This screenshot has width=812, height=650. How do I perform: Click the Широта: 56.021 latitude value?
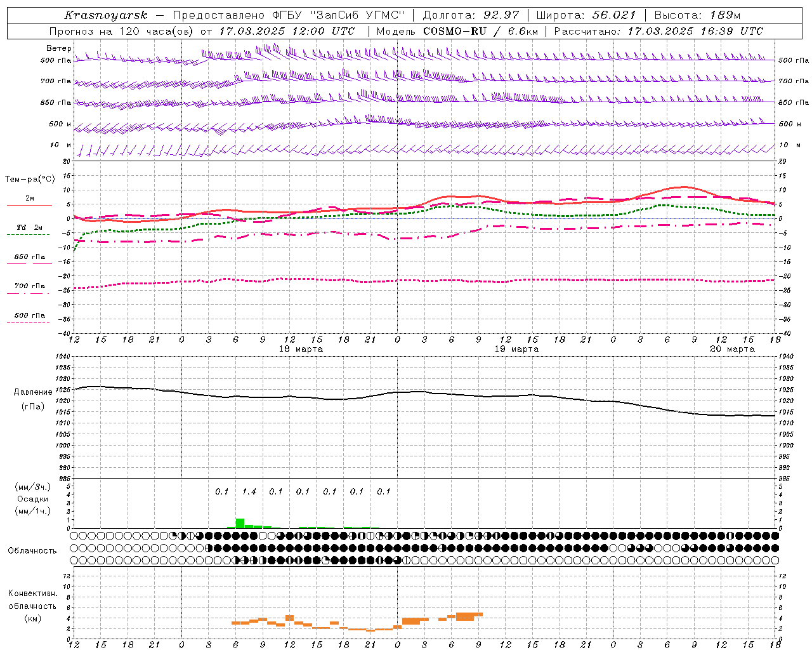(586, 15)
